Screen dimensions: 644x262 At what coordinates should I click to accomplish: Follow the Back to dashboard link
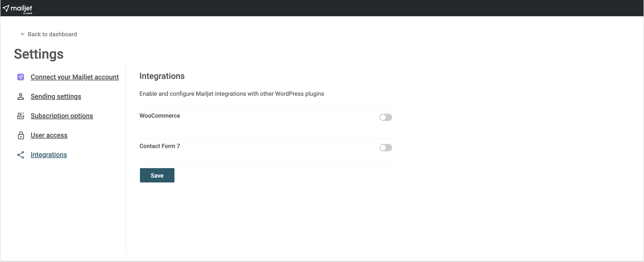(52, 34)
